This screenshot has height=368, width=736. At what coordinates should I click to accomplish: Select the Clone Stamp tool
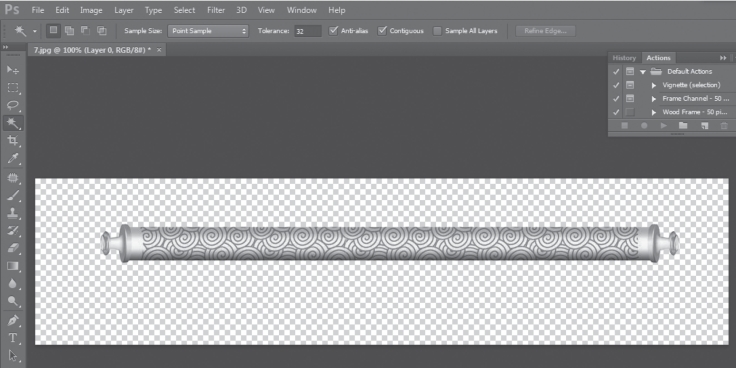pyautogui.click(x=13, y=213)
